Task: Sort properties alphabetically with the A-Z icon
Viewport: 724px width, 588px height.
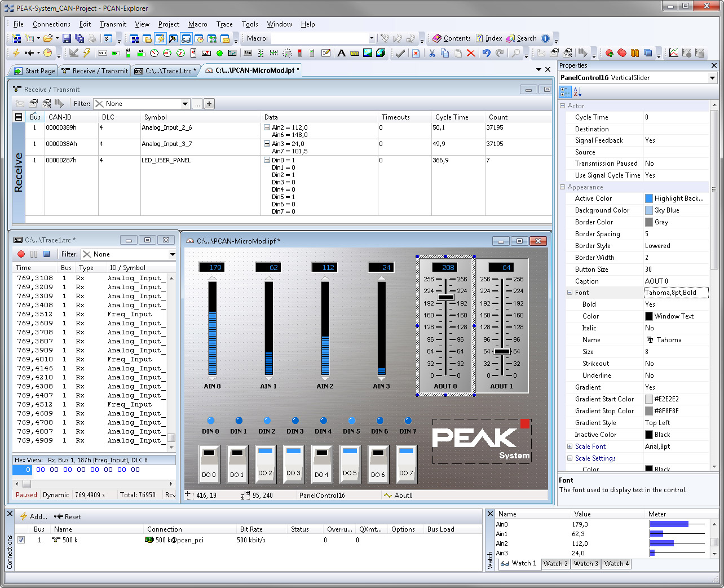Action: [x=577, y=92]
